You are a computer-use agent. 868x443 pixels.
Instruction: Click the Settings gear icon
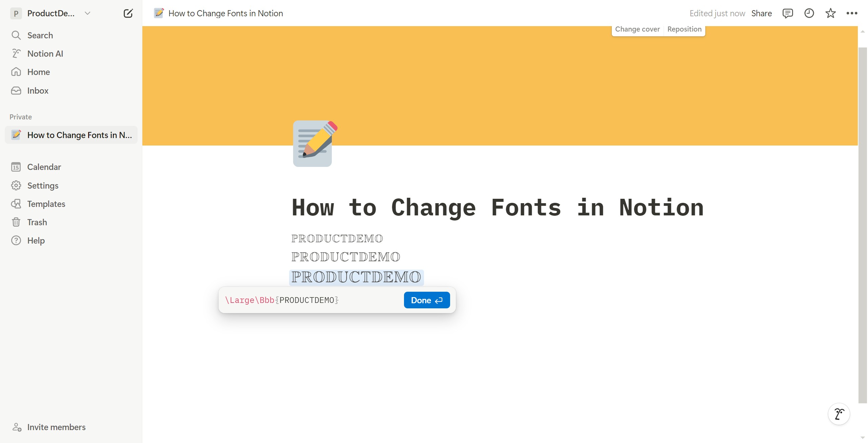(16, 186)
